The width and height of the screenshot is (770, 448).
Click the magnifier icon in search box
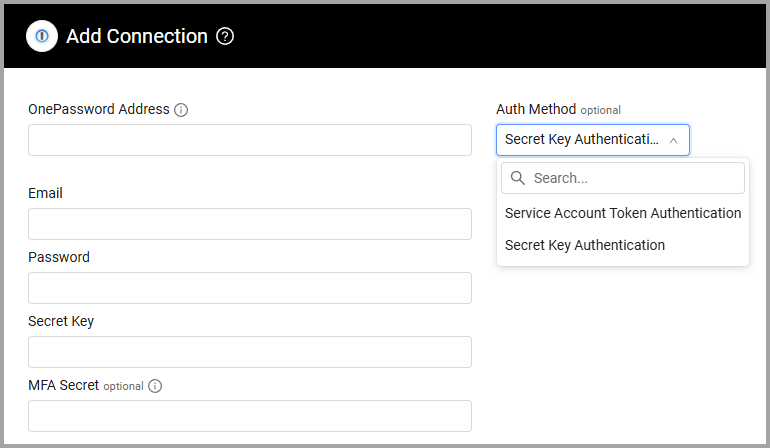click(x=518, y=178)
